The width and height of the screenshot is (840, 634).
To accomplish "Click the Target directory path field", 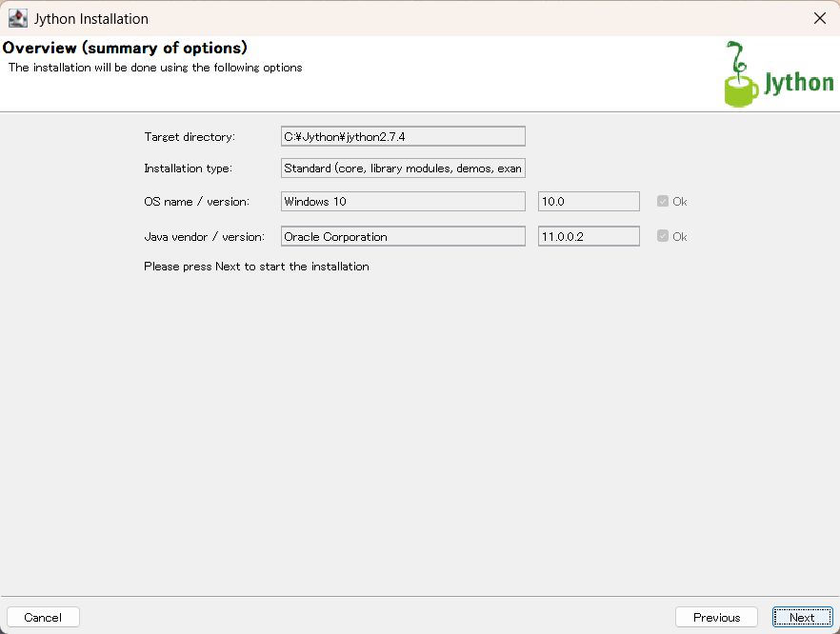I will click(403, 137).
